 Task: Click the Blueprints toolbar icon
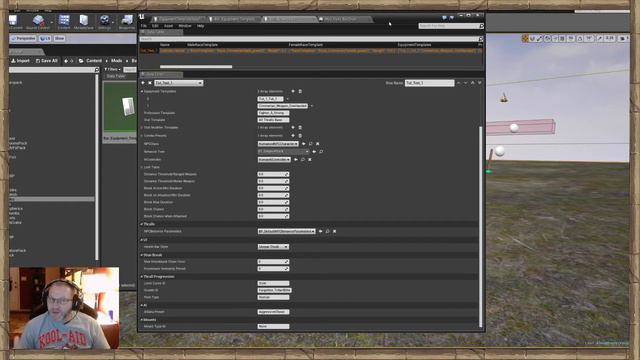pos(127,22)
